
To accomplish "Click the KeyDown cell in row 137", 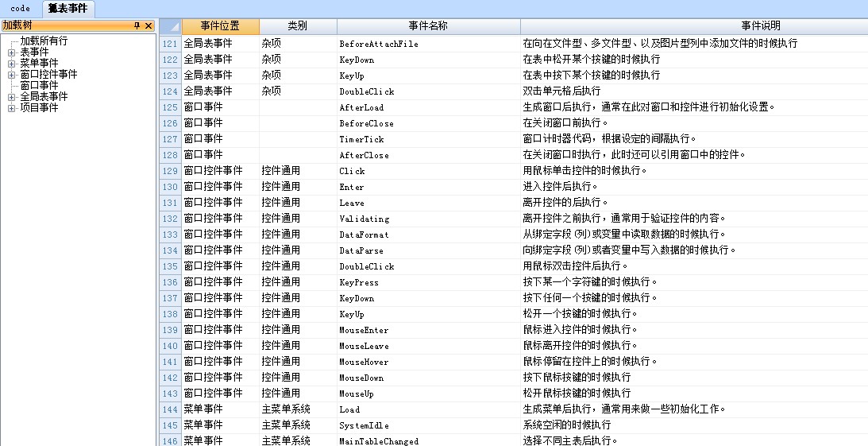I will (x=429, y=298).
